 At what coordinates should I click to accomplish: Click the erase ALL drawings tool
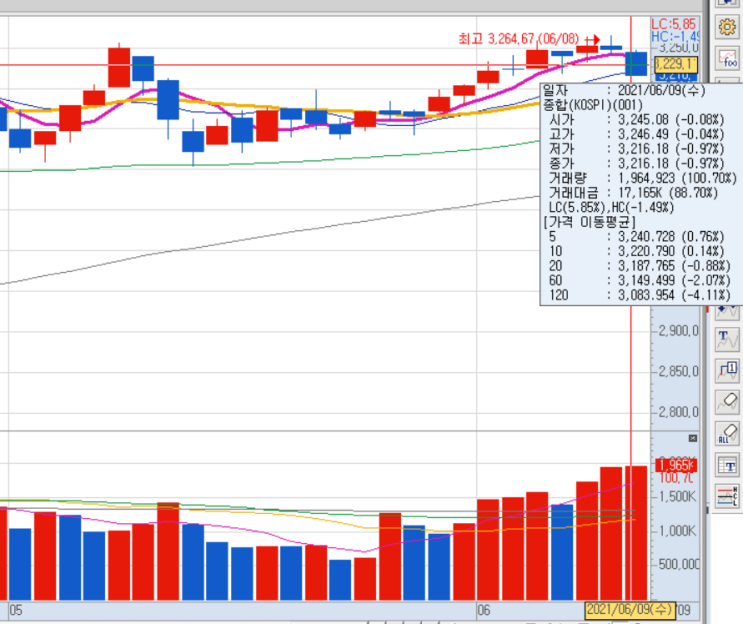click(727, 433)
